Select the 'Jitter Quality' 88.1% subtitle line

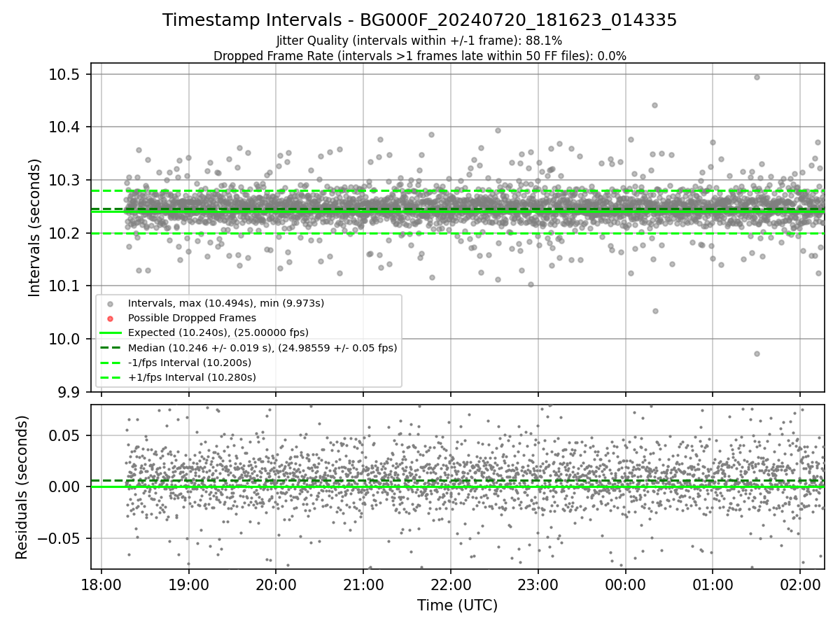pos(420,41)
